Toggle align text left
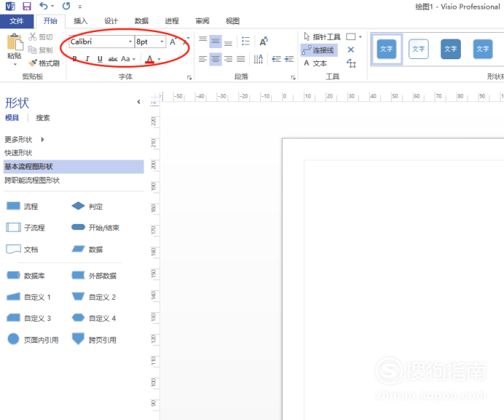 click(202, 59)
